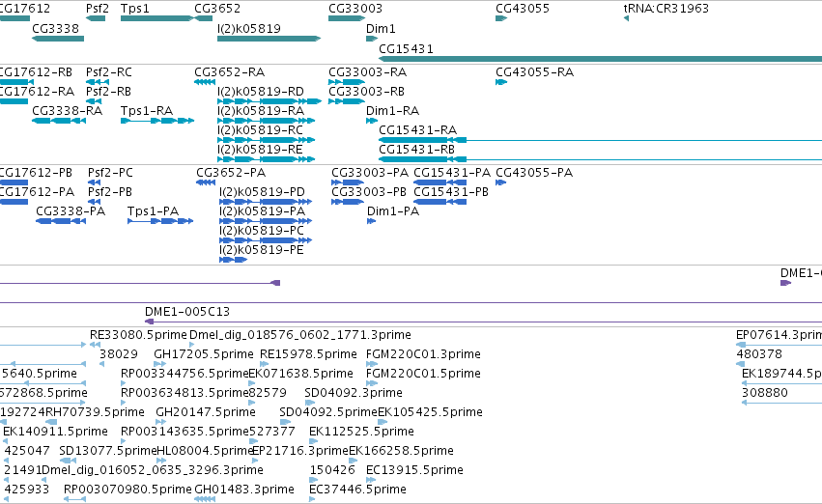The image size is (822, 504).
Task: Click the CG15431-PA protein label
Action: click(x=452, y=173)
